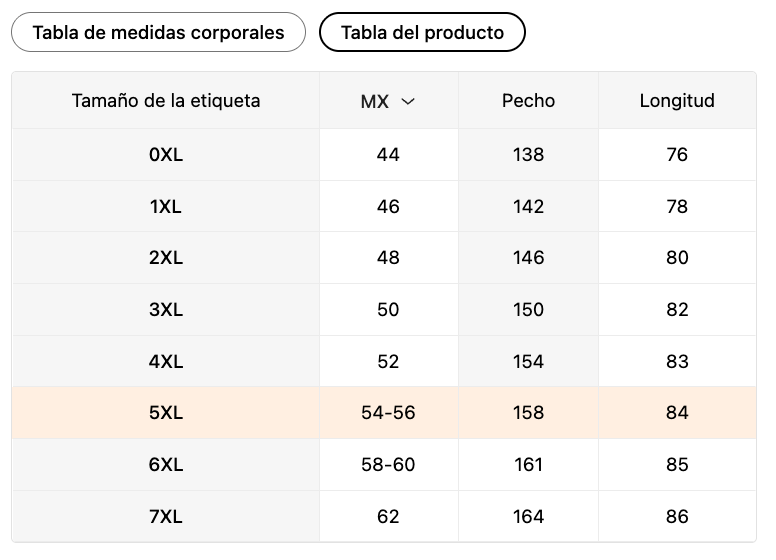Viewport: 776px width, 560px height.
Task: Switch to Tabla de medidas corporales tab
Action: point(158,32)
